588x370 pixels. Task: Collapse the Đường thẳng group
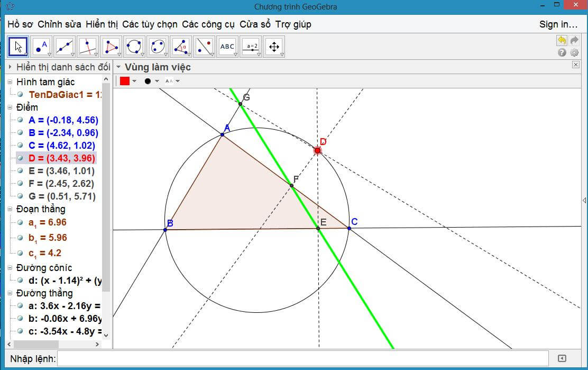point(10,293)
